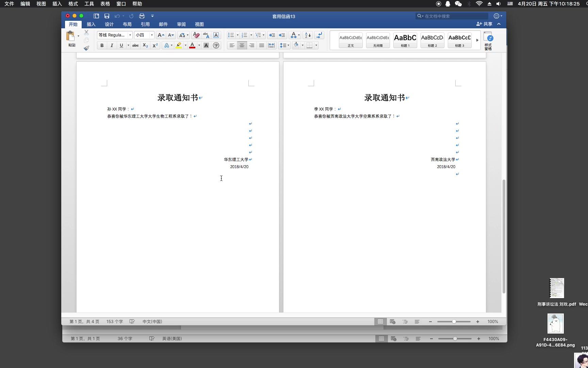Click the subscript icon
Screen dimensions: 588x368
[x=145, y=45]
